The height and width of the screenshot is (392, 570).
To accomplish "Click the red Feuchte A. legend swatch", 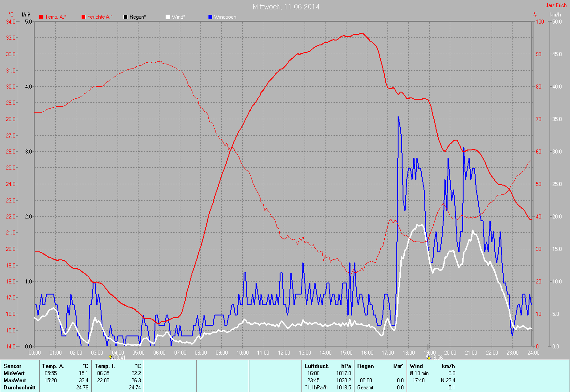I will click(x=83, y=17).
